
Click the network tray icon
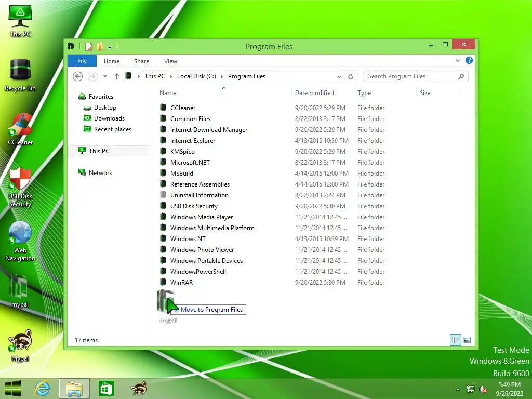coord(471,389)
